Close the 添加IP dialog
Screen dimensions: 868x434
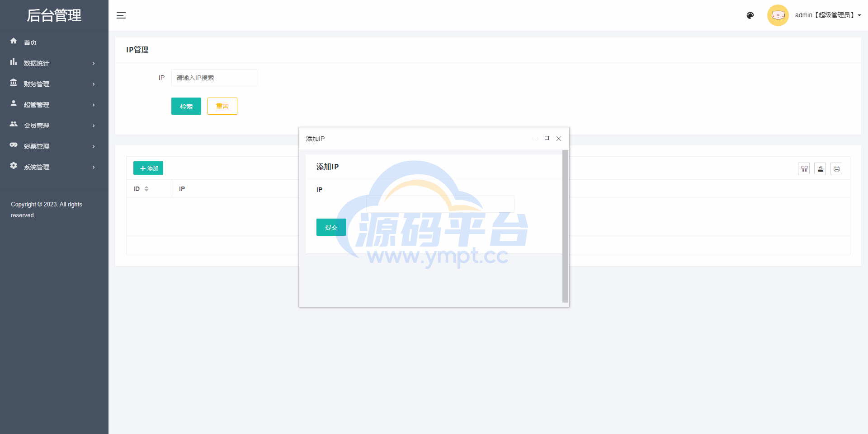coord(559,139)
